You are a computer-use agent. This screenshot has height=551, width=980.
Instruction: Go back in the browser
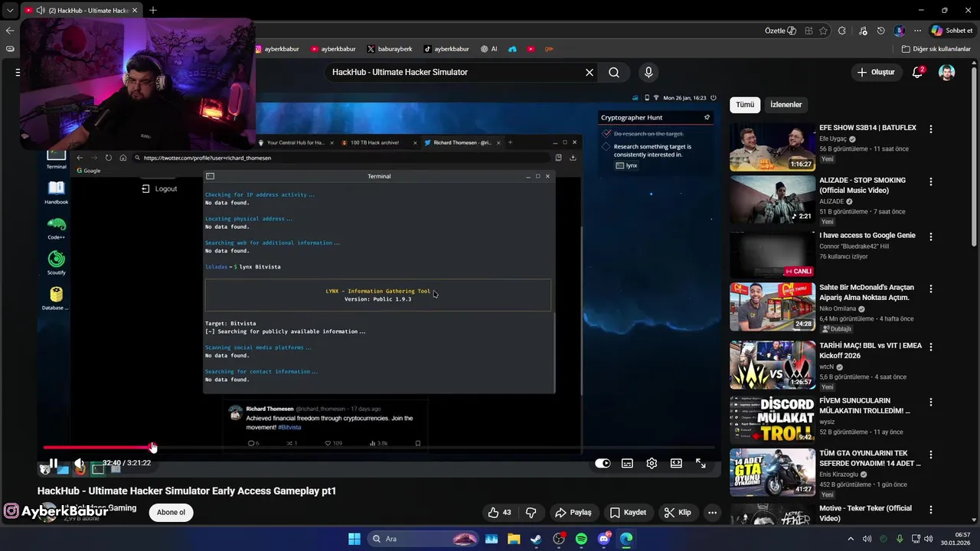point(9,31)
